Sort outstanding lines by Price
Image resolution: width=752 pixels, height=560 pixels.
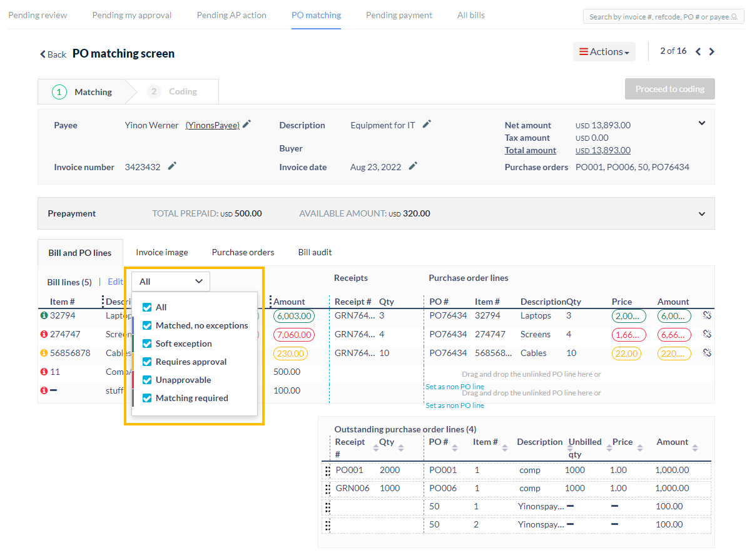click(x=639, y=447)
